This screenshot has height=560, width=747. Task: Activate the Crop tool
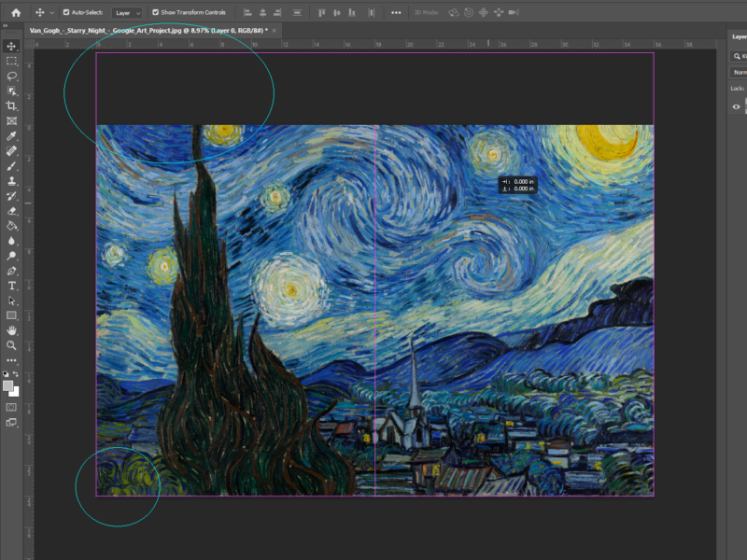12,106
